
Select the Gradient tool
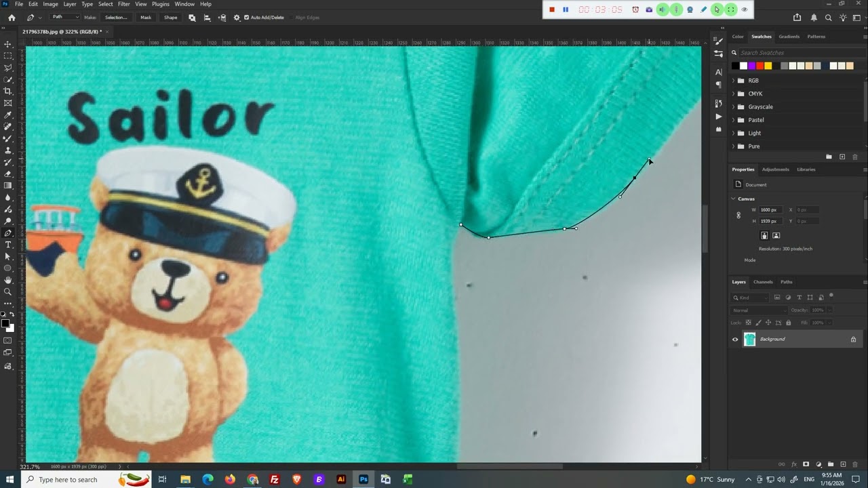click(x=8, y=185)
